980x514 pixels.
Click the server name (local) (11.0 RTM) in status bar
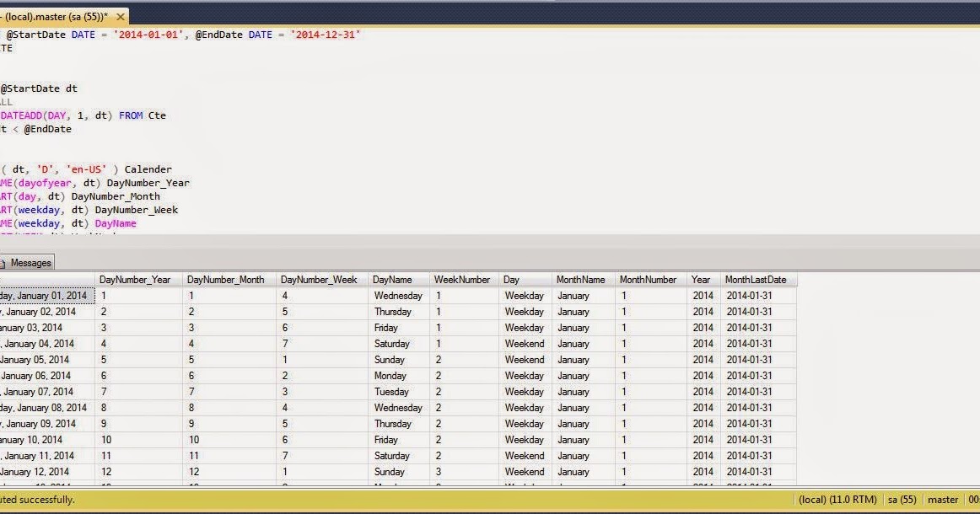(837, 499)
